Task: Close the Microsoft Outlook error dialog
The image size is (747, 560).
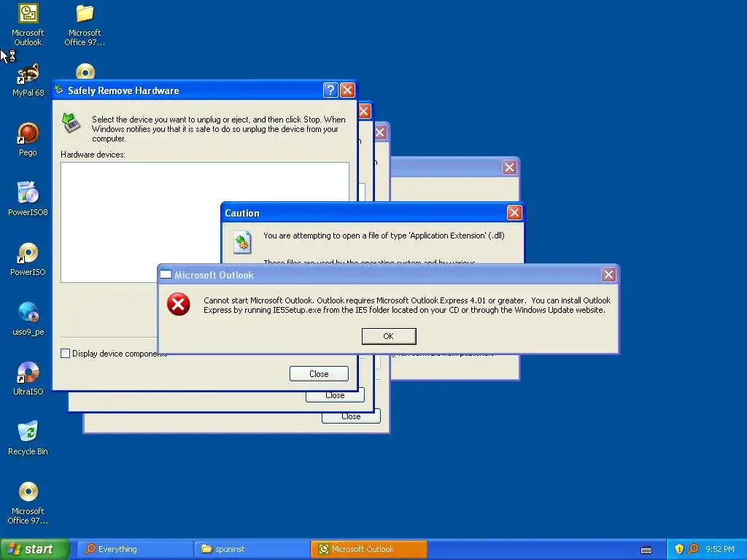Action: click(608, 274)
